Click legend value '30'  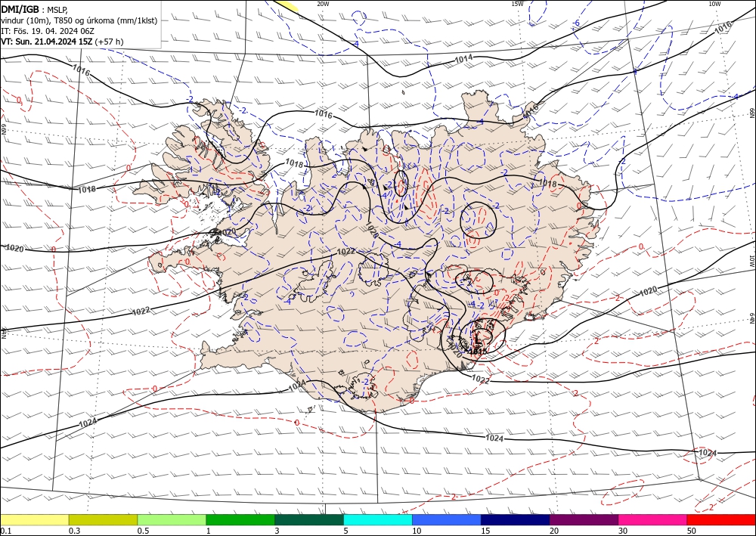(x=623, y=531)
